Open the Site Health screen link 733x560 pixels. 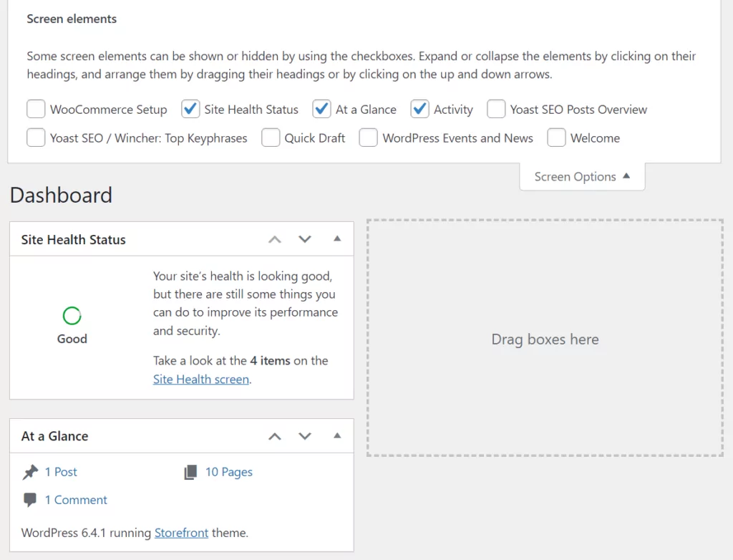[201, 379]
